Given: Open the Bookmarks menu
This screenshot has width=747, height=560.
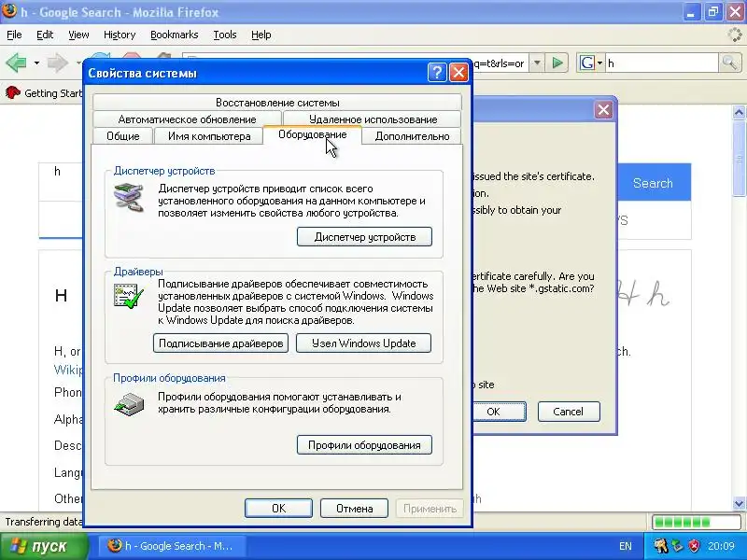Looking at the screenshot, I should pos(175,35).
